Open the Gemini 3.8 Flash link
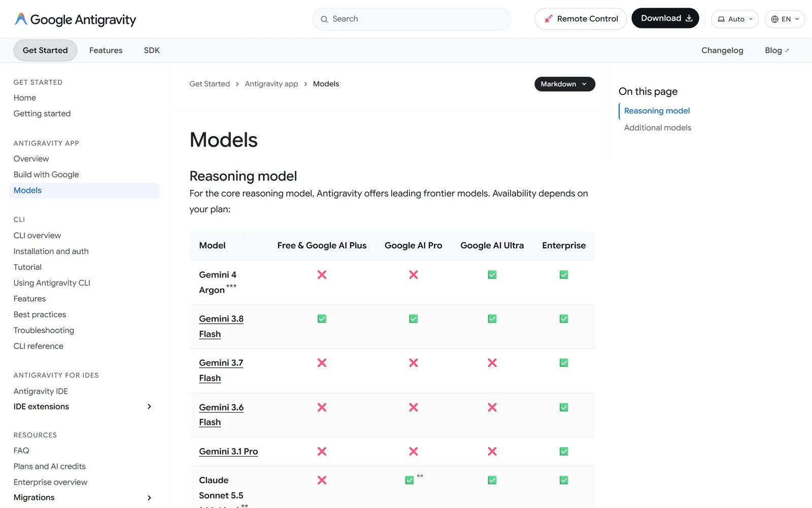 (221, 326)
